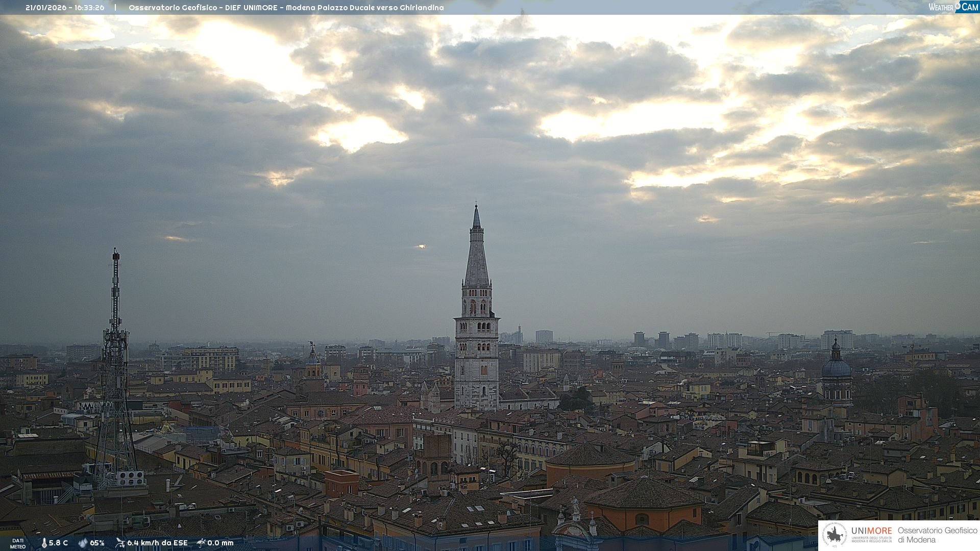Click the 65% humidity value
This screenshot has height=551, width=980.
97,543
